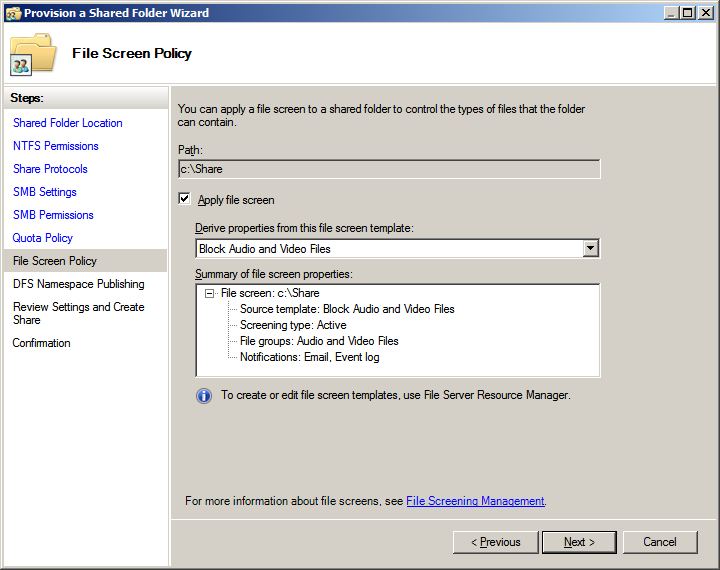Open the file screen template dropdown

[x=591, y=248]
